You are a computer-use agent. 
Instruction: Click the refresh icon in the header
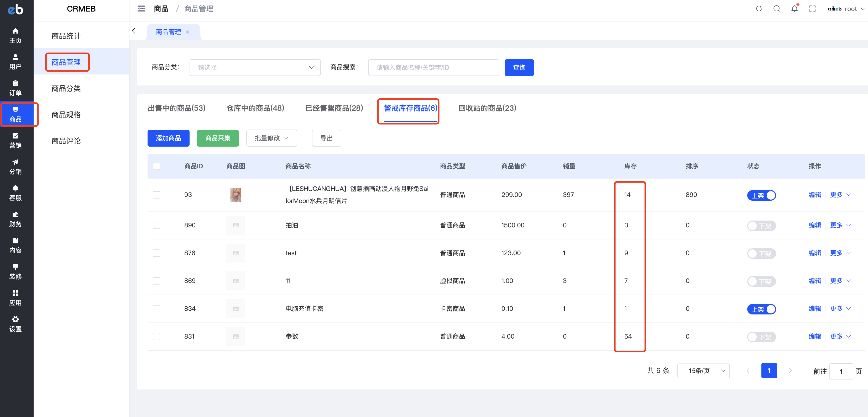tap(759, 9)
